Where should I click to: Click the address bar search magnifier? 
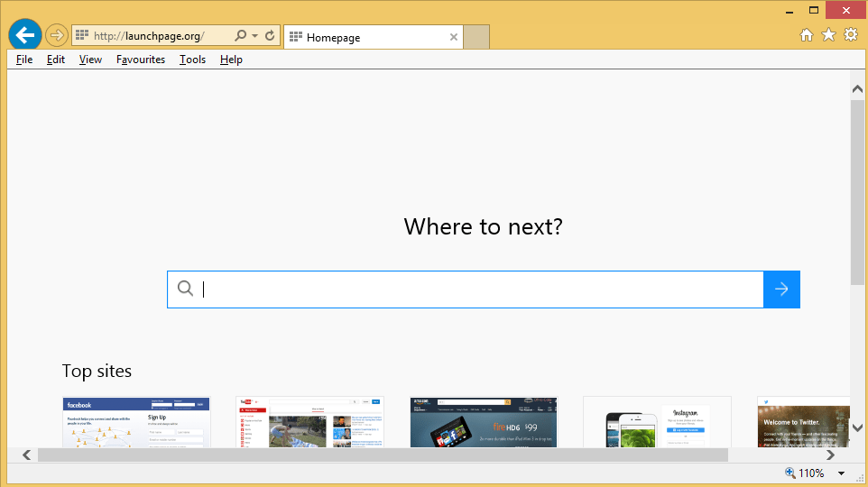(240, 35)
